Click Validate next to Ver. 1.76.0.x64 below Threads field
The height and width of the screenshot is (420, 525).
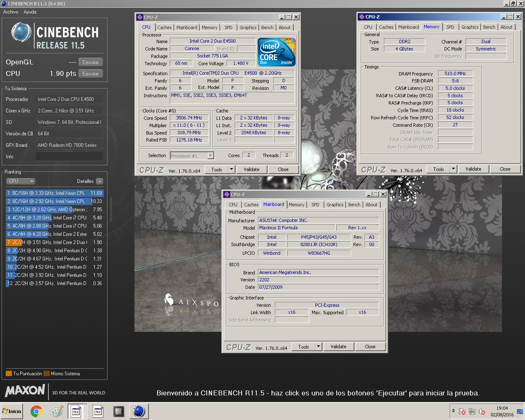pyautogui.click(x=251, y=169)
